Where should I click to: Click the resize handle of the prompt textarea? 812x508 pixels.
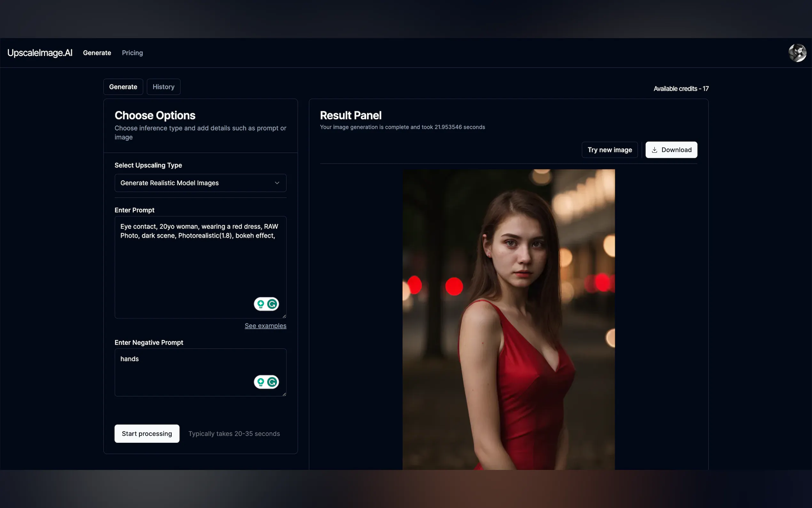coord(285,316)
